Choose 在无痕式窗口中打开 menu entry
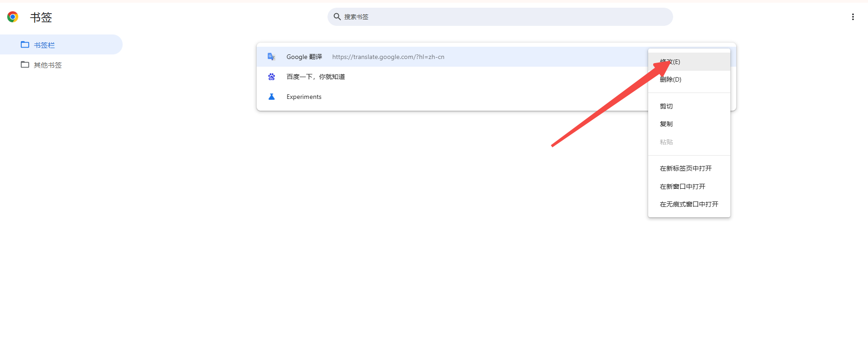868x353 pixels. pos(689,204)
